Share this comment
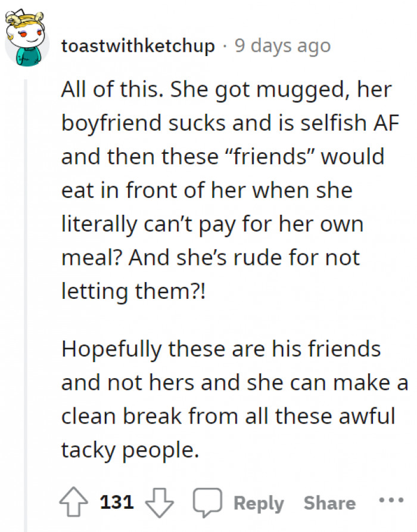Image resolution: width=417 pixels, height=532 pixels. click(329, 503)
